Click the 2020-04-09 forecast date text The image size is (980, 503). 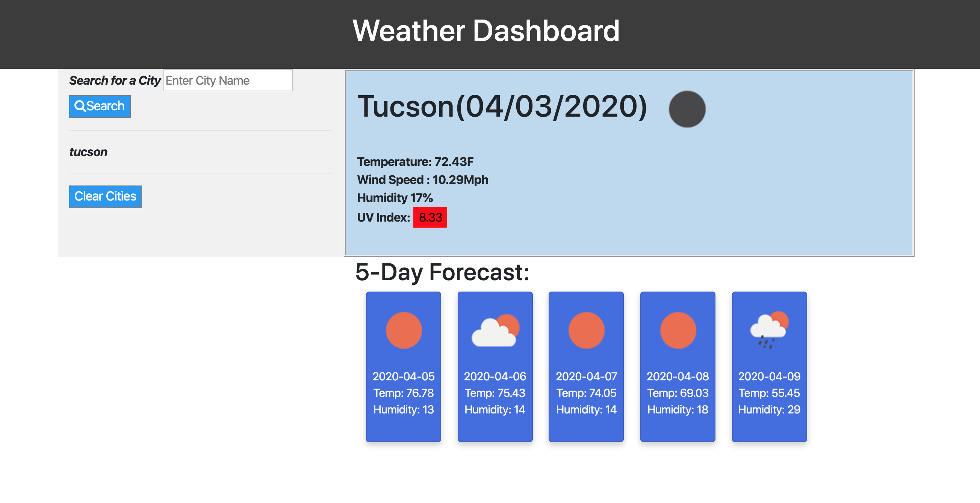[x=769, y=376]
